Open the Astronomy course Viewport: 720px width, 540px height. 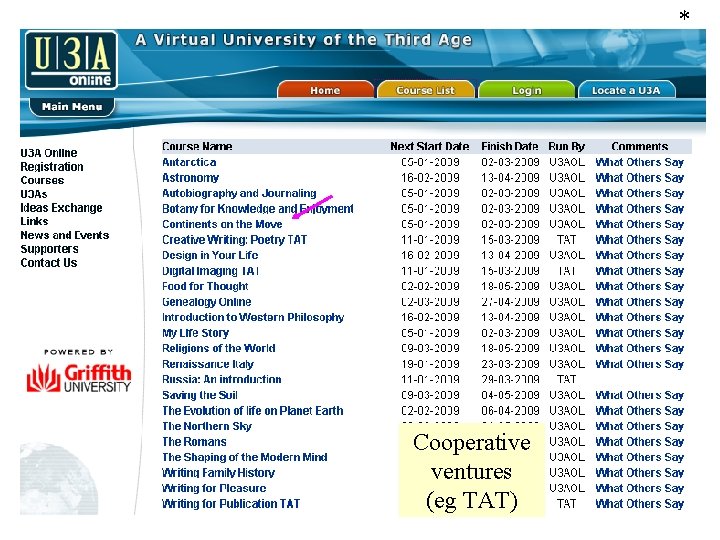pyautogui.click(x=191, y=178)
